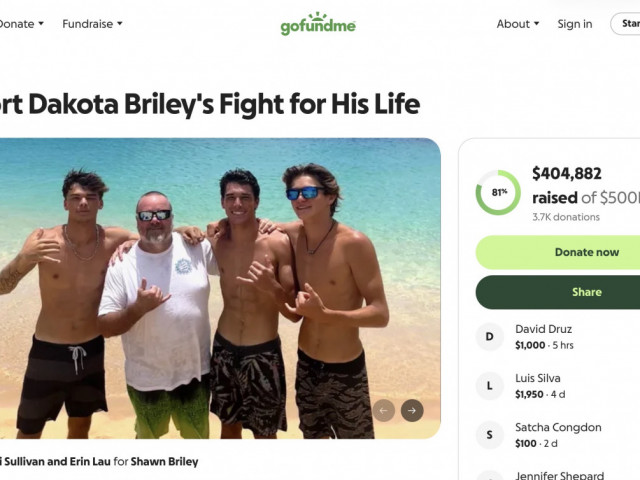Image resolution: width=640 pixels, height=480 pixels.
Task: Go to next campaign photo
Action: [412, 410]
